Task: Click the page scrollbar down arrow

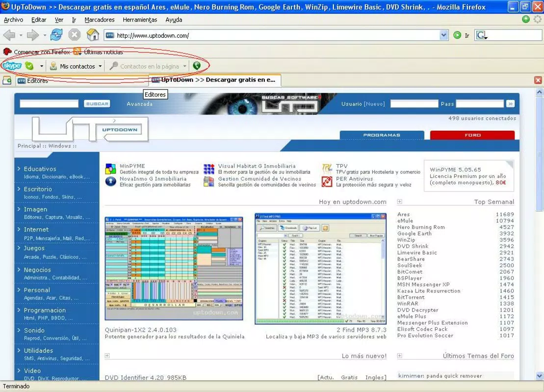Action: [539, 376]
